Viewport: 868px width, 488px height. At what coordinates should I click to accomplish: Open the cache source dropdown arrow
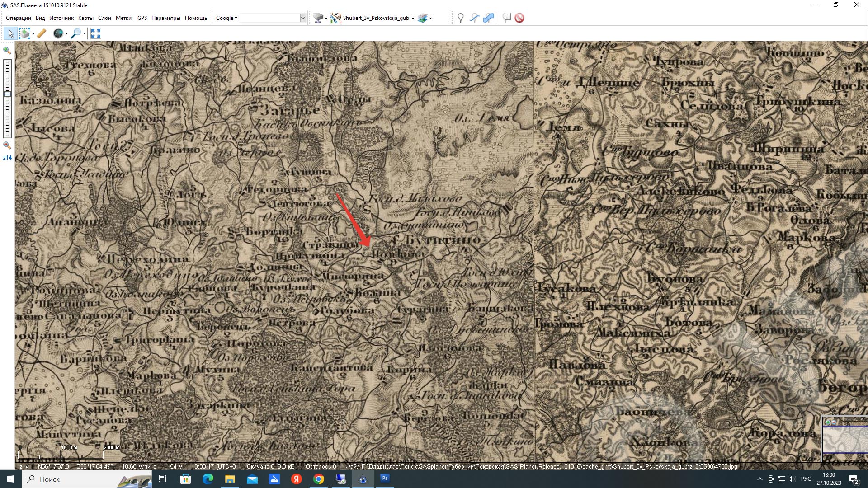point(326,19)
